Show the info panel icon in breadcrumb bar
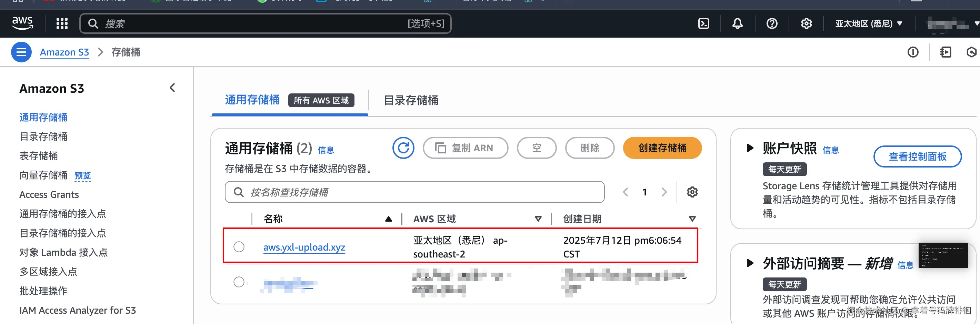980x324 pixels. point(913,52)
